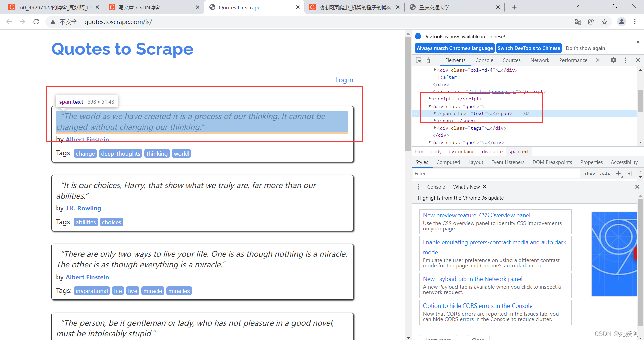Switch to the Console tab
This screenshot has width=644, height=340.
coord(484,60)
